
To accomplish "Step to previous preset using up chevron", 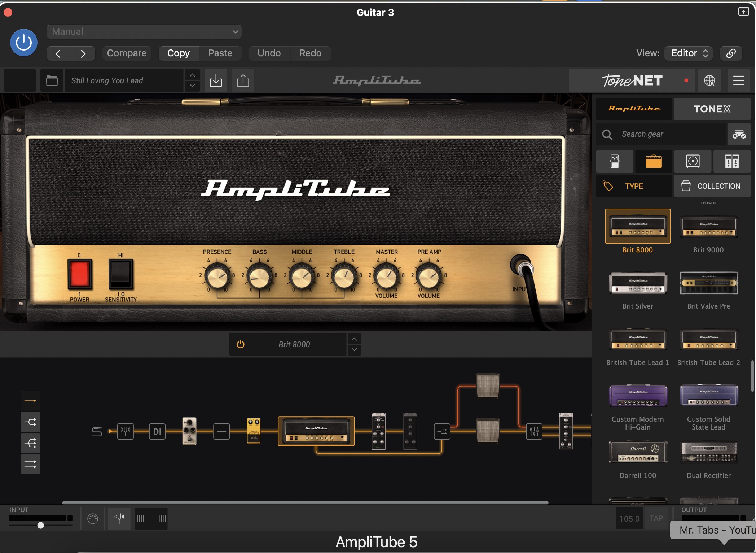I will (x=193, y=75).
